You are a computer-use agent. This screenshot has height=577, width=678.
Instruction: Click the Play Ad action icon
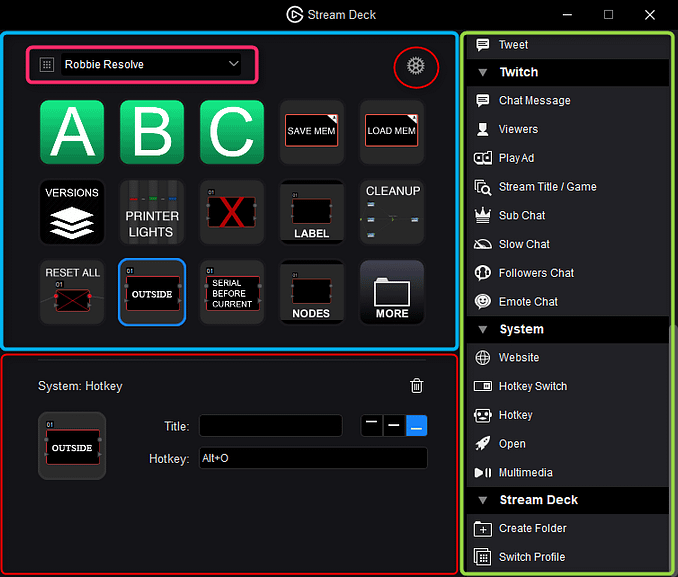coord(483,158)
